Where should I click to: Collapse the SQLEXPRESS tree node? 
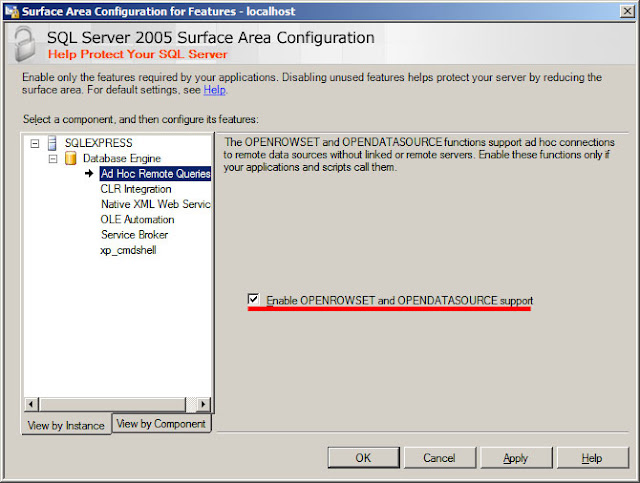tap(35, 143)
